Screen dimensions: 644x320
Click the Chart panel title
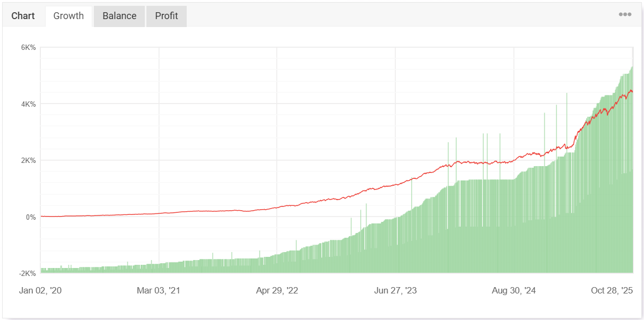[x=23, y=16]
